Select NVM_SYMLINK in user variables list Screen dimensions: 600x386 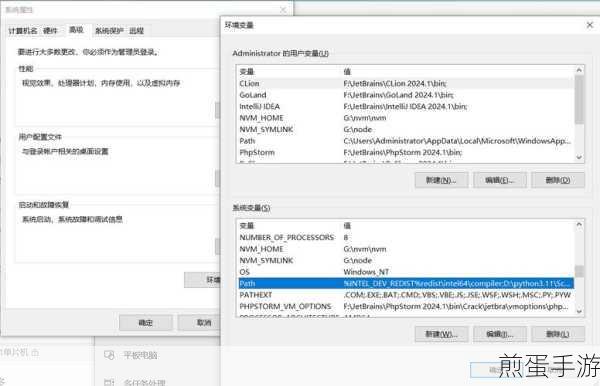[x=406, y=129]
